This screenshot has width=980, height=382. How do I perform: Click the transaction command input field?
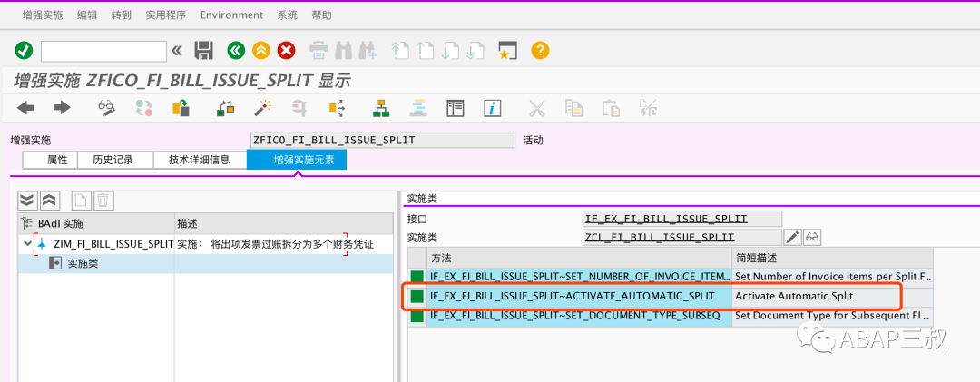(103, 51)
